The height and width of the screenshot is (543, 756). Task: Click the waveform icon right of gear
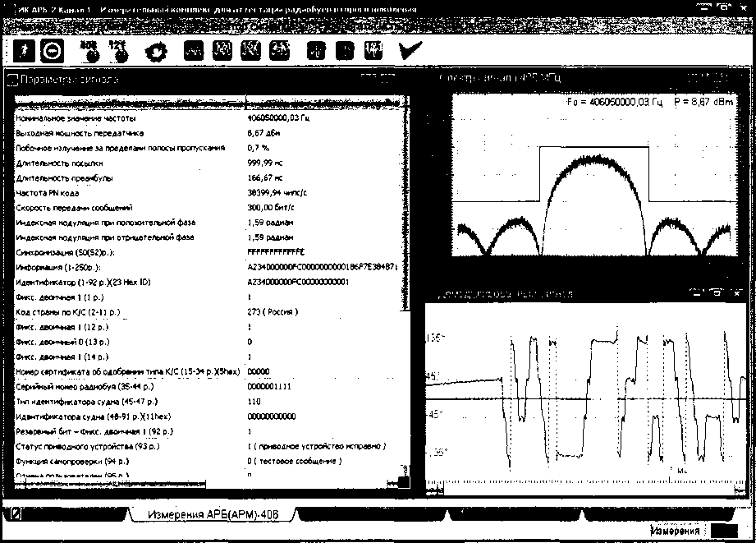193,50
